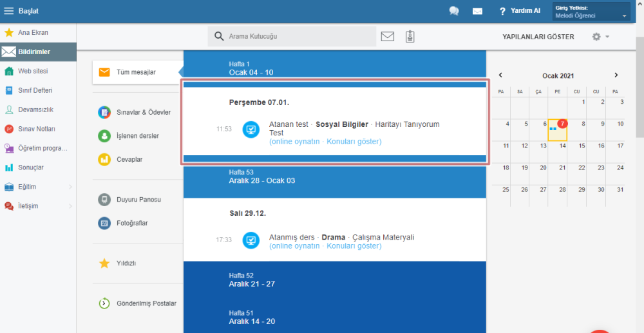Click Konuları göster for Sosyal Bilgiler test

[x=354, y=142]
